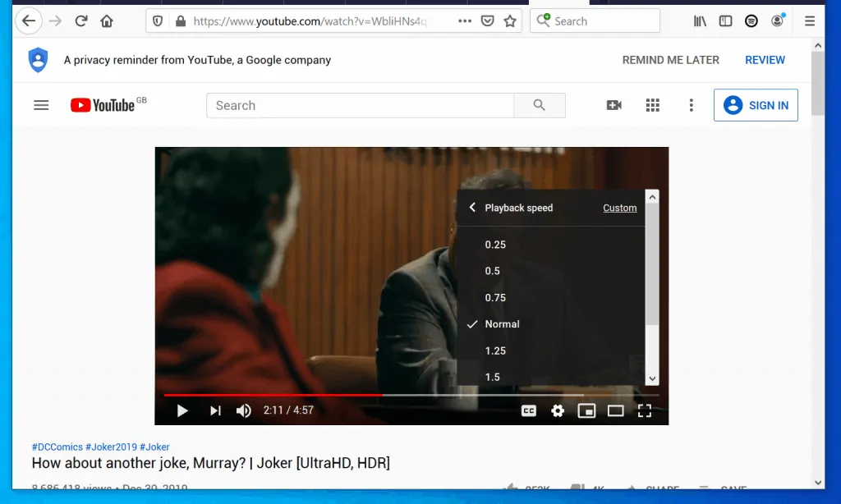
Task: Reload the page with the refresh icon
Action: 81,21
